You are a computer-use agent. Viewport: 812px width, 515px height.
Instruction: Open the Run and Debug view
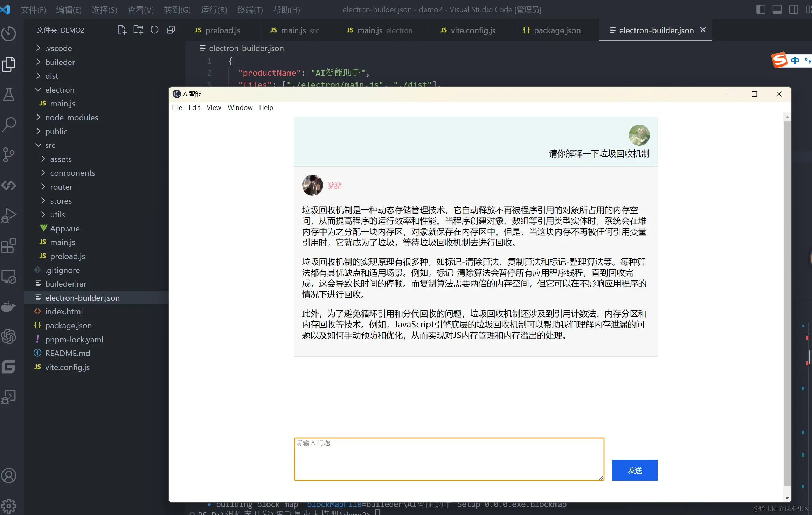(x=9, y=215)
